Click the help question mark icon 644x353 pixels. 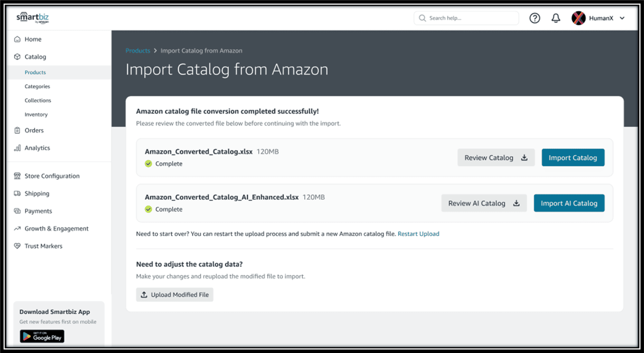coord(535,18)
